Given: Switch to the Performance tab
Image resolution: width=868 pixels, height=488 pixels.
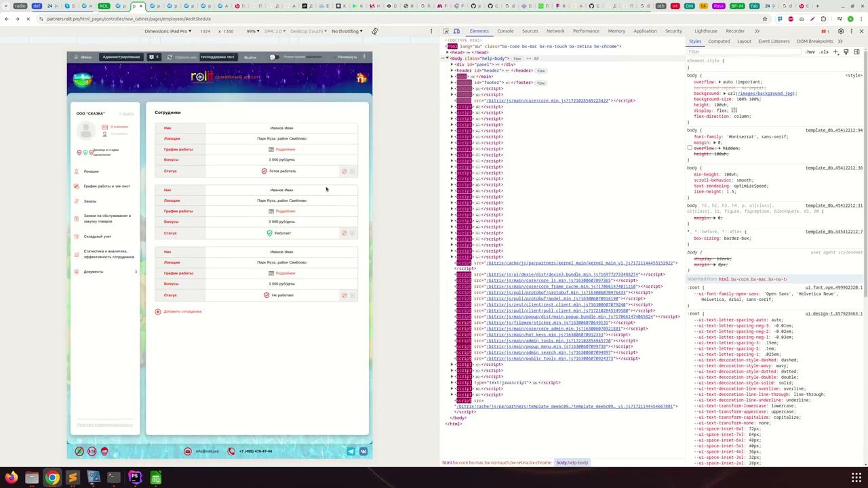Looking at the screenshot, I should point(586,31).
